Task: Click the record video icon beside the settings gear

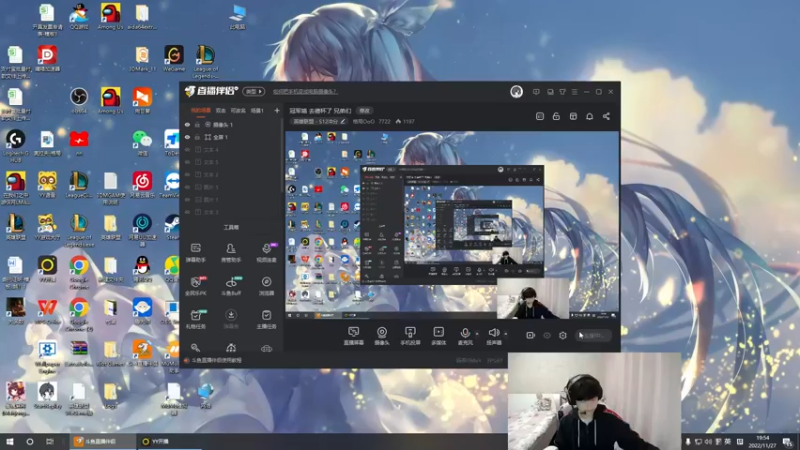Action: click(531, 335)
